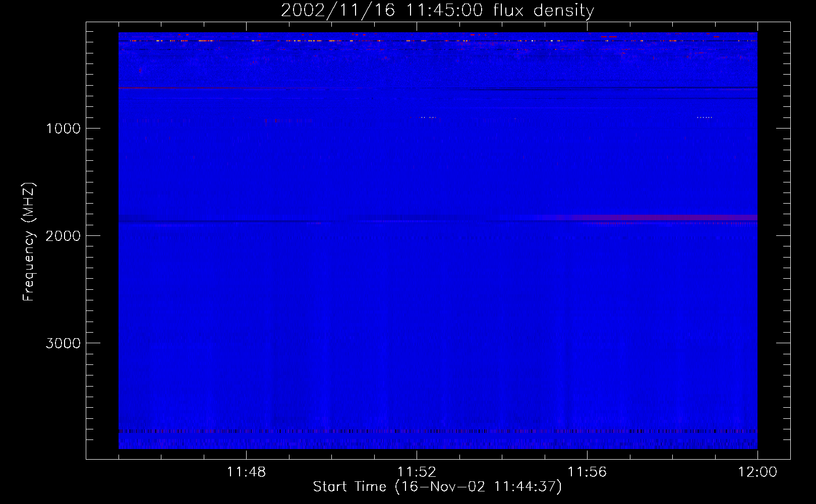Click the 1000 frequency tick label
This screenshot has width=816, height=504.
click(63, 129)
